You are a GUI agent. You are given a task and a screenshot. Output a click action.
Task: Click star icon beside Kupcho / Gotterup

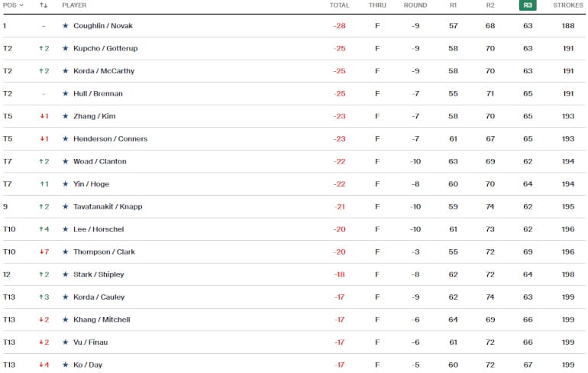[x=66, y=49]
